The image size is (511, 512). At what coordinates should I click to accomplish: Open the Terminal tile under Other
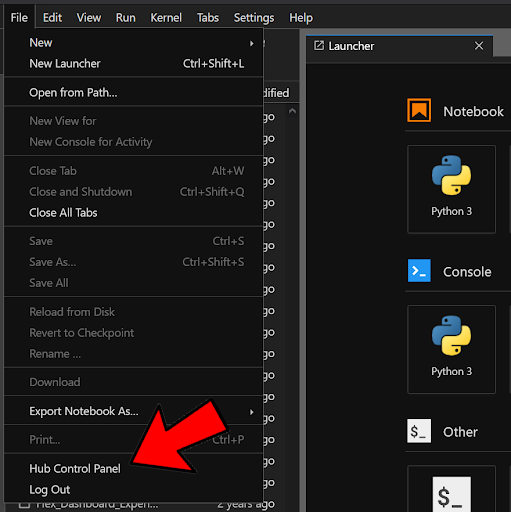pyautogui.click(x=451, y=489)
